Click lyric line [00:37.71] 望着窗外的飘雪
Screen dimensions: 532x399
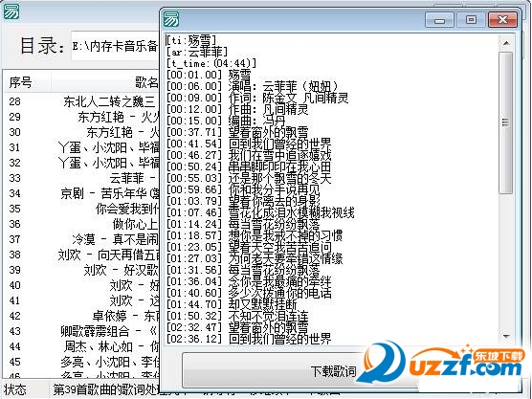(237, 132)
